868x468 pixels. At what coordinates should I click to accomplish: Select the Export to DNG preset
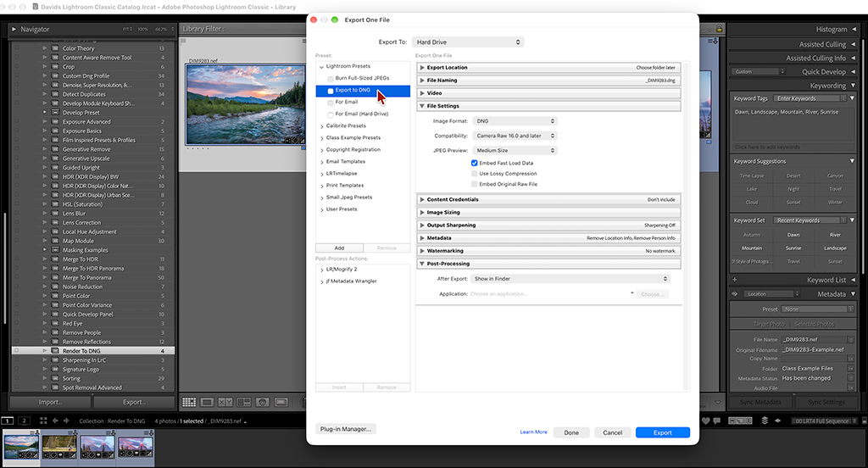(x=363, y=90)
